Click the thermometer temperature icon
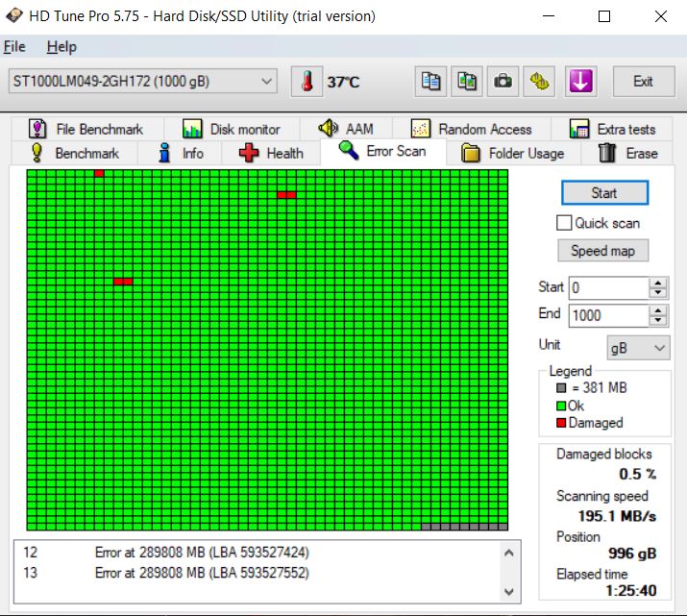Image resolution: width=687 pixels, height=616 pixels. point(307,82)
